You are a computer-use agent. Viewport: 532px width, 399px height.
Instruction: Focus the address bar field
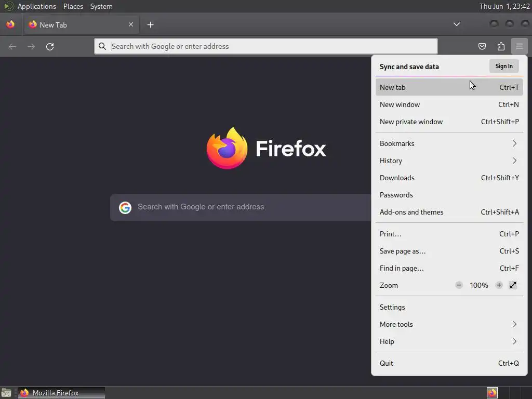265,46
